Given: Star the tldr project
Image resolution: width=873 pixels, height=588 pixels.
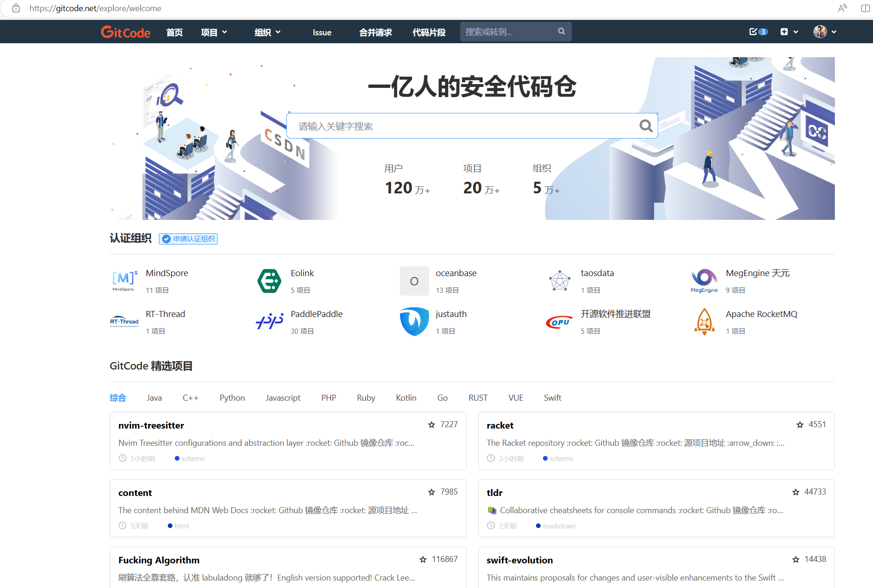Looking at the screenshot, I should coord(796,492).
